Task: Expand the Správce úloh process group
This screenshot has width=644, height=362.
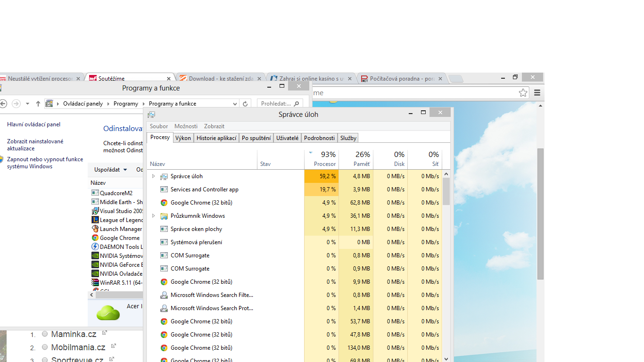Action: pos(153,176)
